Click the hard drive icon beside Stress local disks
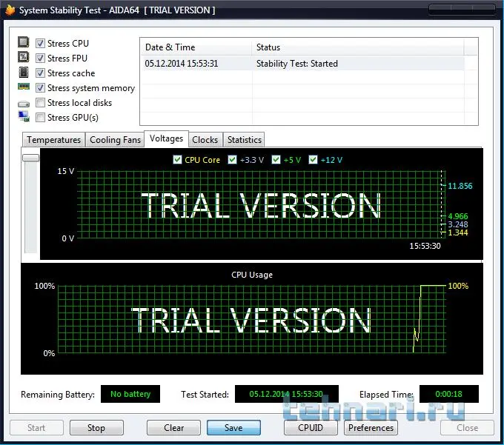This screenshot has width=504, height=445. tap(24, 104)
